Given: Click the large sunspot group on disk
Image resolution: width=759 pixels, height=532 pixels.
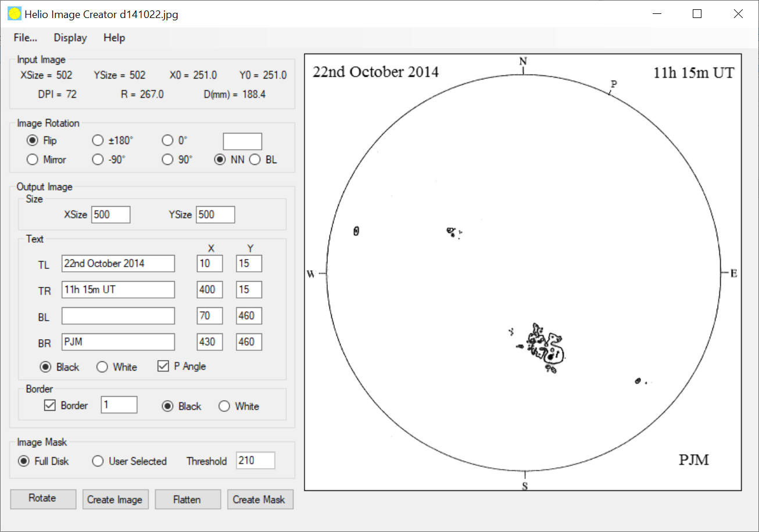Looking at the screenshot, I should click(x=545, y=347).
